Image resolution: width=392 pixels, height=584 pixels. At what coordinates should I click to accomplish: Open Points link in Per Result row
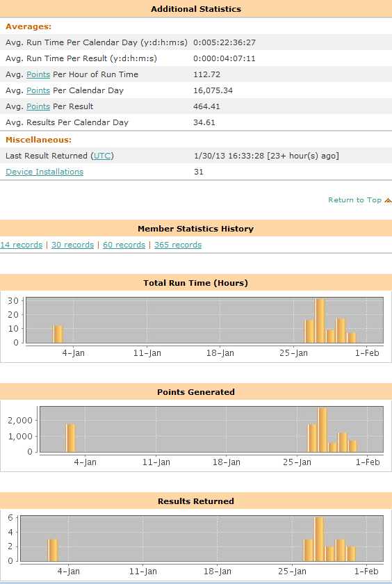tap(38, 106)
